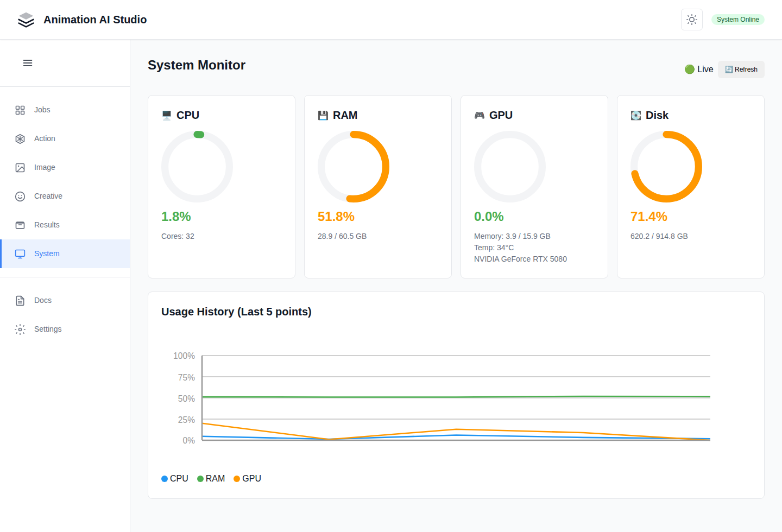Open the Settings page
Image resolution: width=782 pixels, height=532 pixels.
(x=65, y=329)
